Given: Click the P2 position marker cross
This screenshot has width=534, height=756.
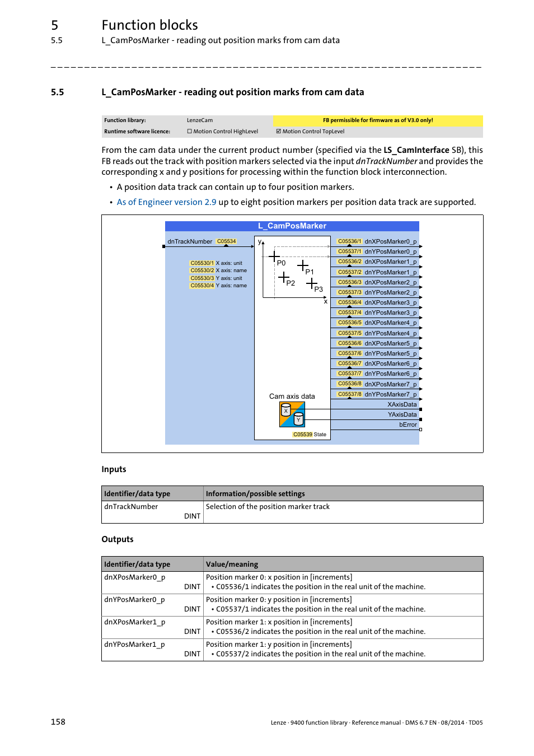Looking at the screenshot, I should pos(284,277).
